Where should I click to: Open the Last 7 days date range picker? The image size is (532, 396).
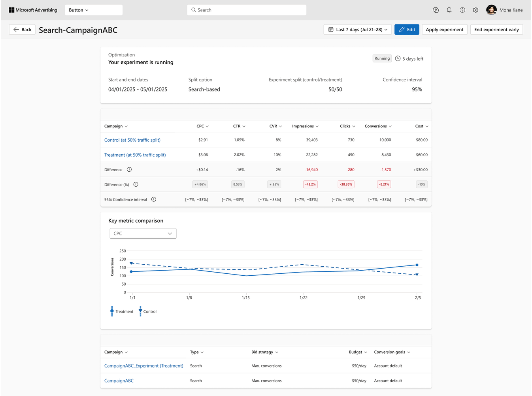click(x=358, y=30)
